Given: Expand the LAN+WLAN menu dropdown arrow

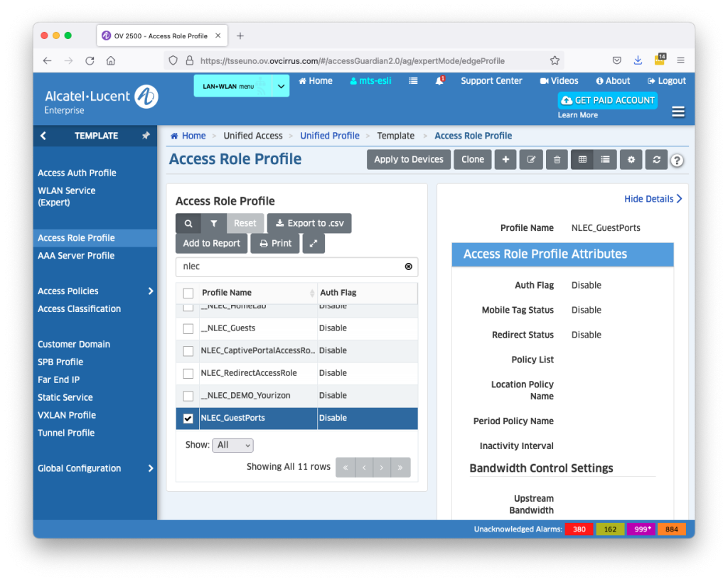Looking at the screenshot, I should pyautogui.click(x=281, y=86).
